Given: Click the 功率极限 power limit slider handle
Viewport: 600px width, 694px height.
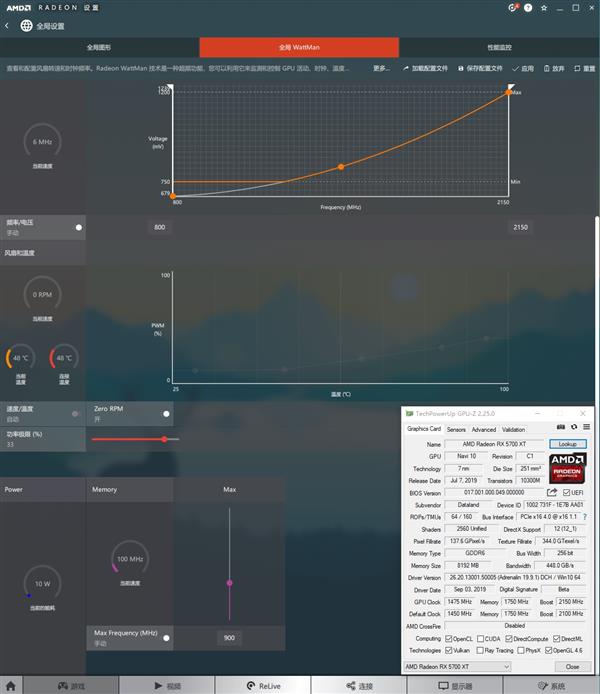Looking at the screenshot, I should click(x=164, y=439).
